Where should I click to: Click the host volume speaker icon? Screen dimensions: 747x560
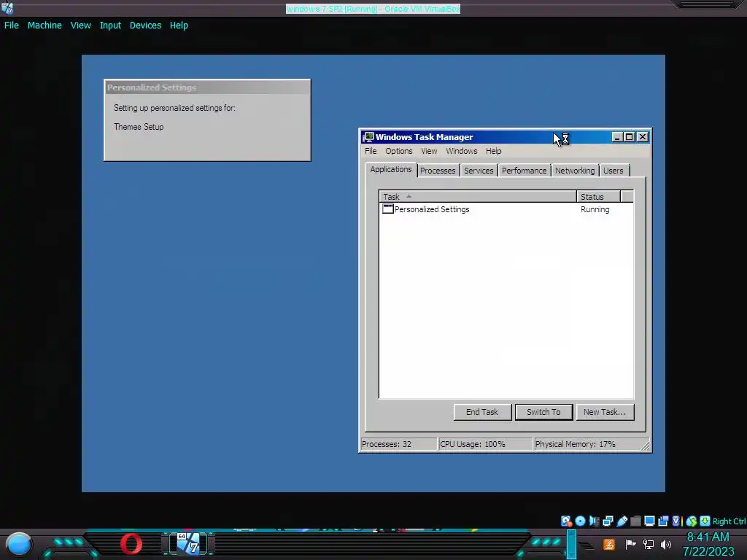tap(666, 544)
